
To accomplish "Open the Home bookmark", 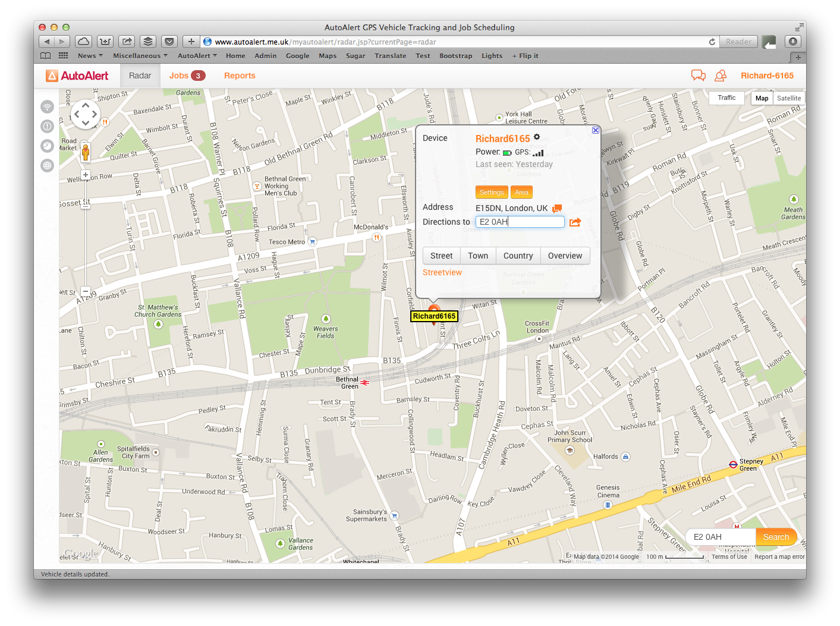I will (235, 56).
